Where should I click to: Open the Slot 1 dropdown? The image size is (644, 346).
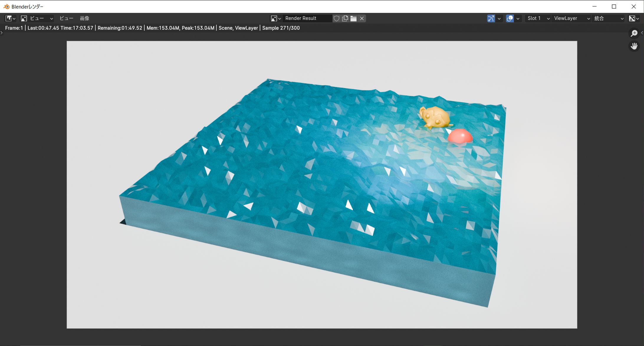tap(538, 18)
